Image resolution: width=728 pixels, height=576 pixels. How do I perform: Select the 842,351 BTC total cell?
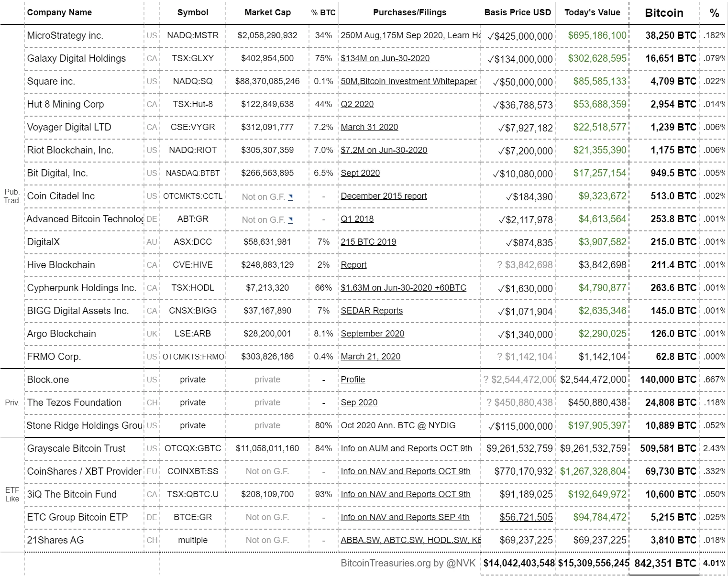point(665,563)
